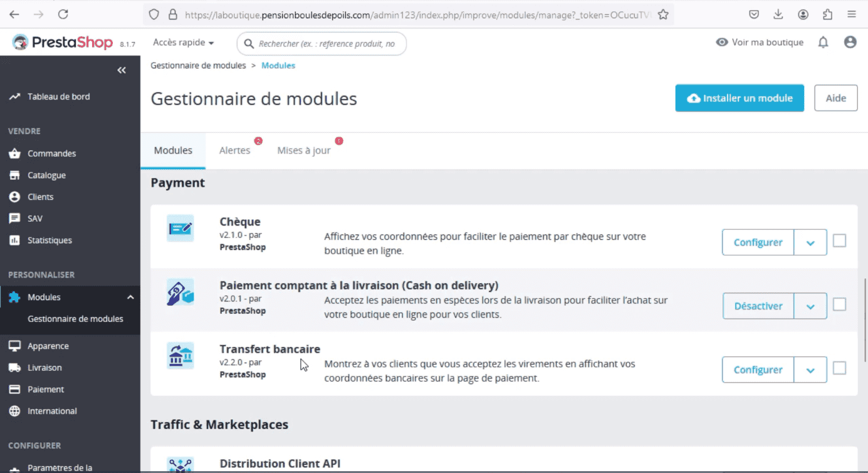The image size is (868, 473).
Task: Click the Statistiques chart icon
Action: 14,240
